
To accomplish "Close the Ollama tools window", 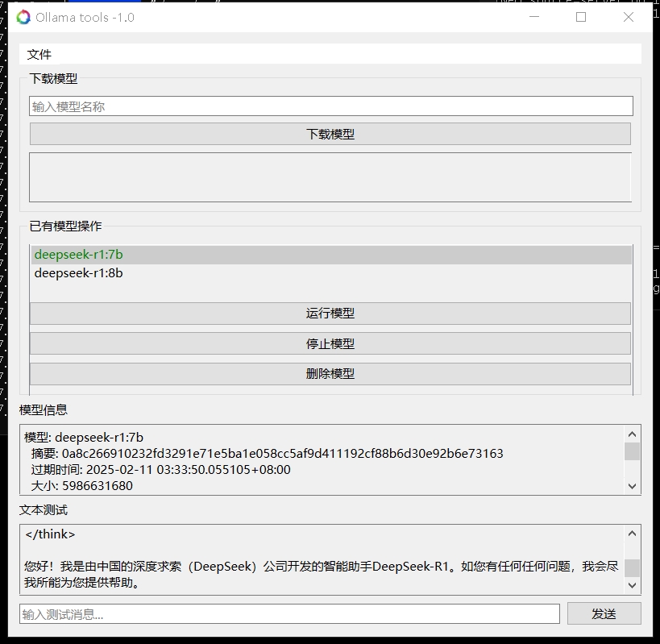I will pos(629,17).
